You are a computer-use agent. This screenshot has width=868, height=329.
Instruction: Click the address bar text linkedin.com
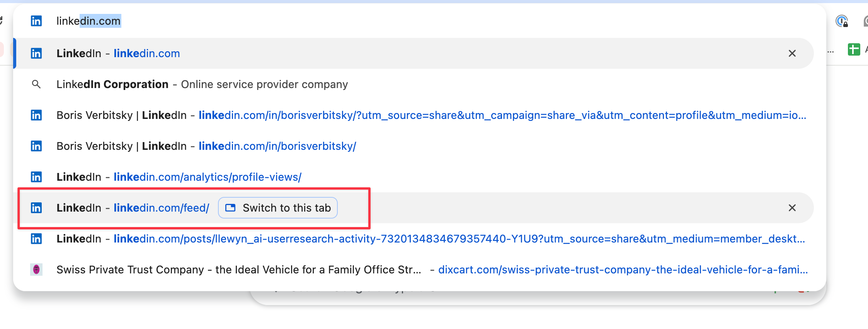tap(89, 21)
